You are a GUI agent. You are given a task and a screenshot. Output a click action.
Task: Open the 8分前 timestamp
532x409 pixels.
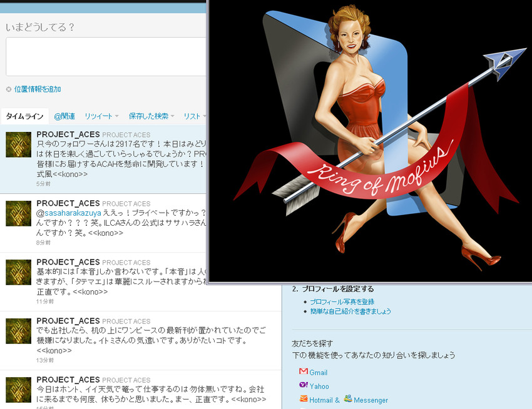[x=43, y=243]
